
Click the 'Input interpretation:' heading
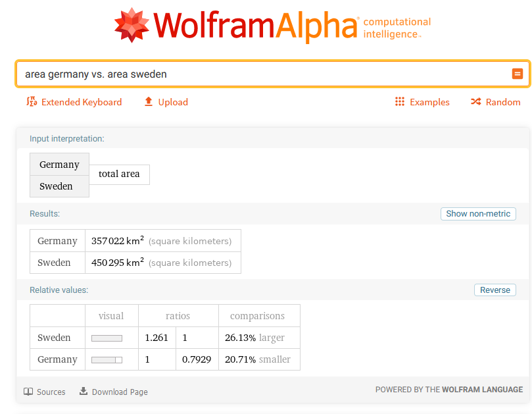[x=67, y=139]
